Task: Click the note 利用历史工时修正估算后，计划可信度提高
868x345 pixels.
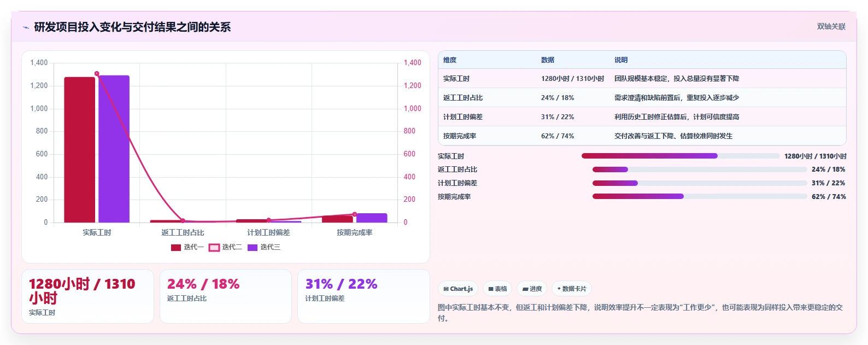Action: tap(677, 117)
